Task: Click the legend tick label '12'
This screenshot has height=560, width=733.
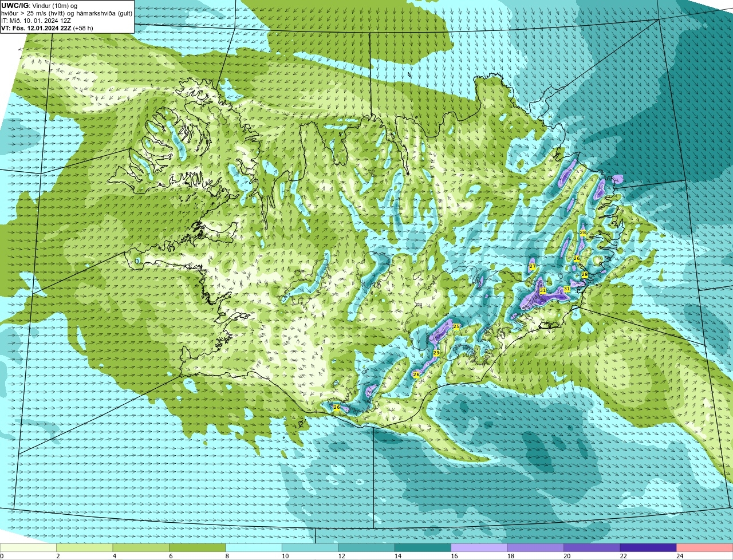Action: pos(341,555)
